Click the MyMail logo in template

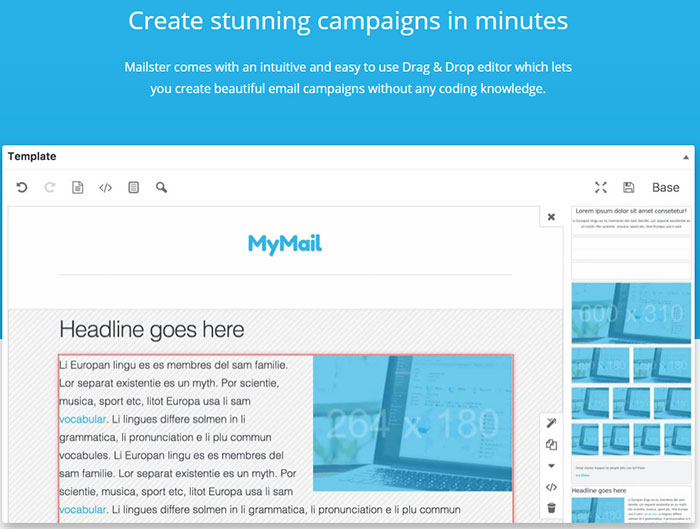click(x=285, y=244)
